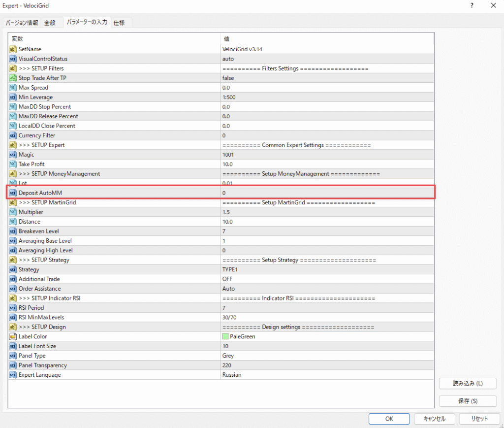Click the help question mark in title bar
504x428 pixels.
click(x=472, y=5)
